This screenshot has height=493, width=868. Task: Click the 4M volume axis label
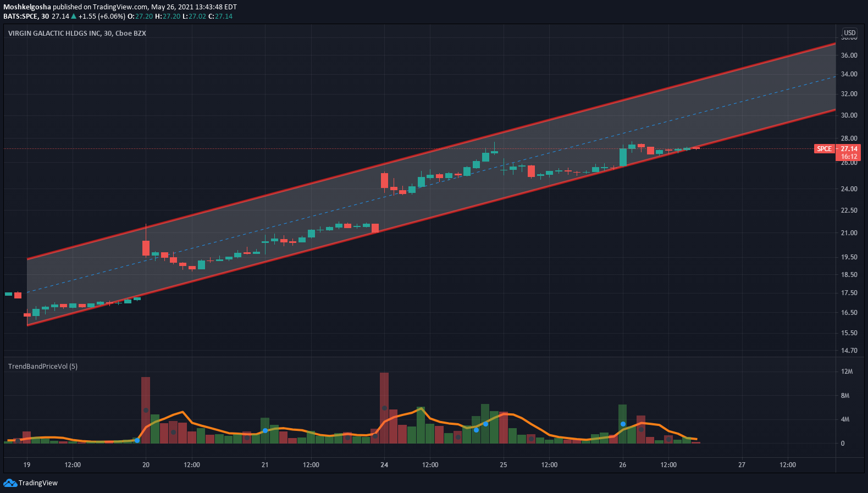point(845,419)
